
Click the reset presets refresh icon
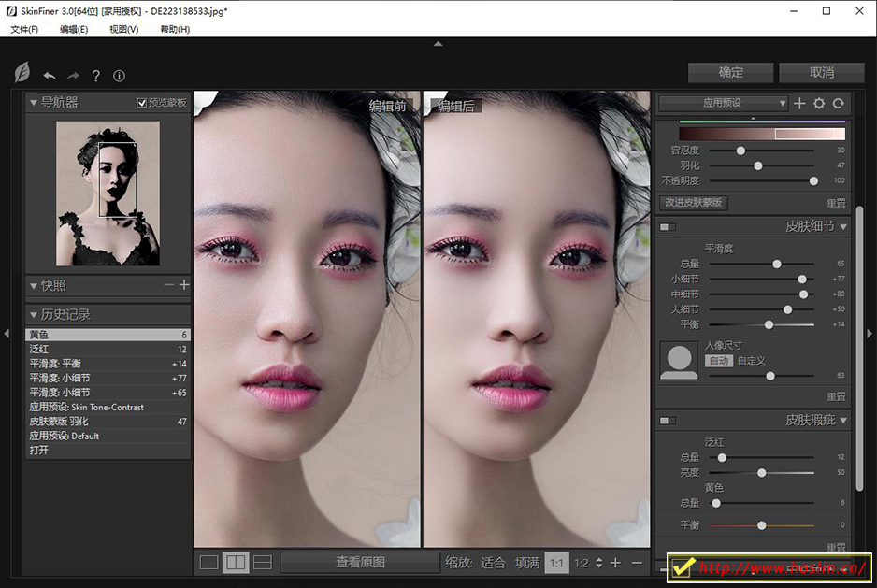pos(839,104)
